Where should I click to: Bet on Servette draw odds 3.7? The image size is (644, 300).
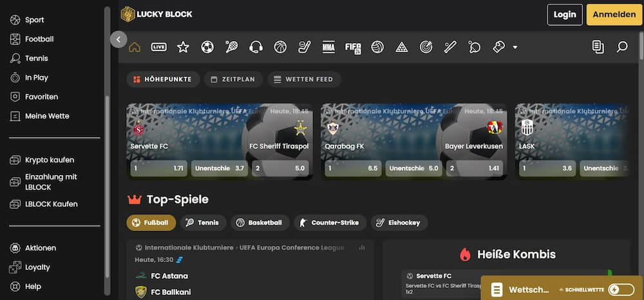220,168
